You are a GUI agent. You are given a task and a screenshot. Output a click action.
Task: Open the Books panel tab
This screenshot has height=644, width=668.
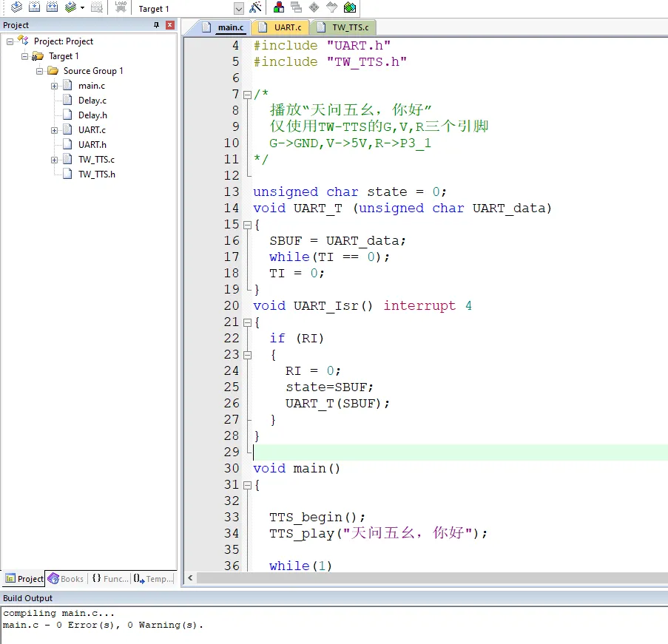[66, 579]
